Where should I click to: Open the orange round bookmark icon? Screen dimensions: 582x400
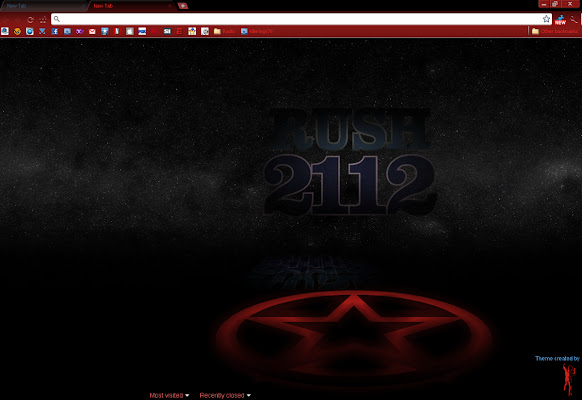click(x=17, y=31)
